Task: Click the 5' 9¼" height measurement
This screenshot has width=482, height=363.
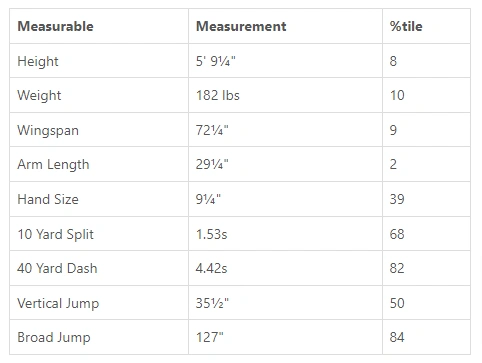Action: pyautogui.click(x=216, y=61)
